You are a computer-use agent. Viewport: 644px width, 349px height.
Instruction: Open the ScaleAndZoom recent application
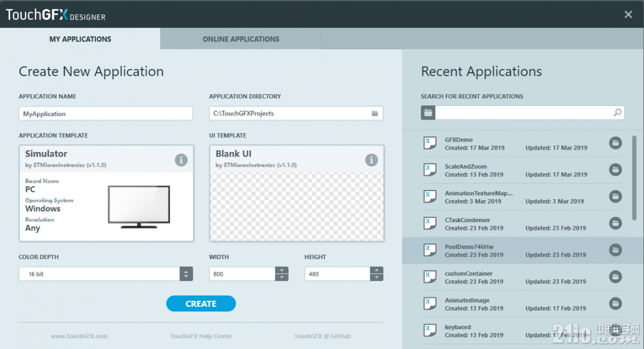(522, 170)
